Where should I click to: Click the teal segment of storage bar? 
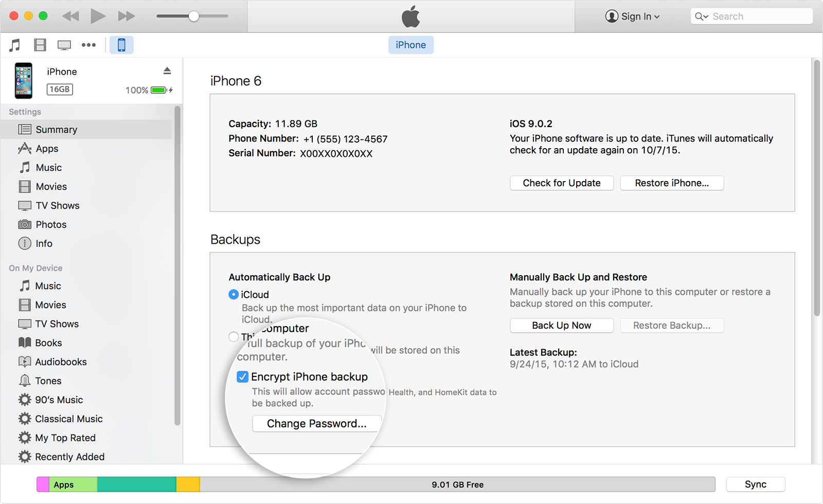click(x=137, y=484)
